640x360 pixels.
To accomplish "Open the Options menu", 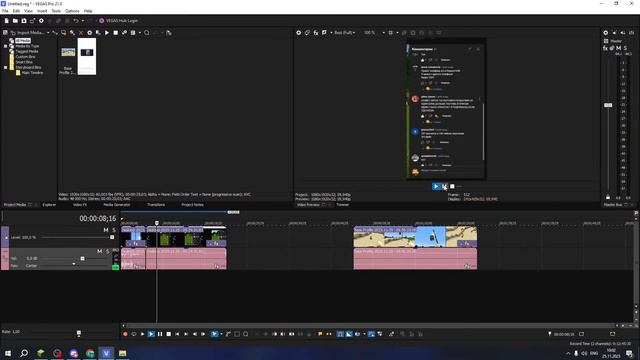I will (x=72, y=11).
